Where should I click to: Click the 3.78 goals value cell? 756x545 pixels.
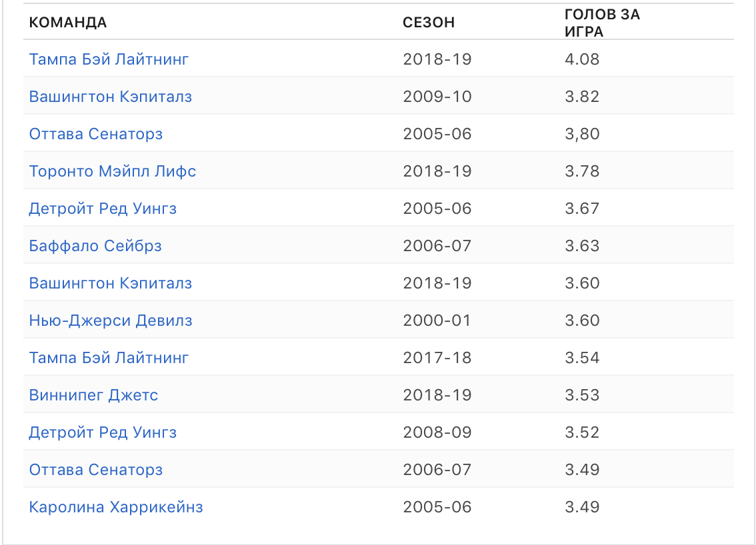pyautogui.click(x=582, y=171)
